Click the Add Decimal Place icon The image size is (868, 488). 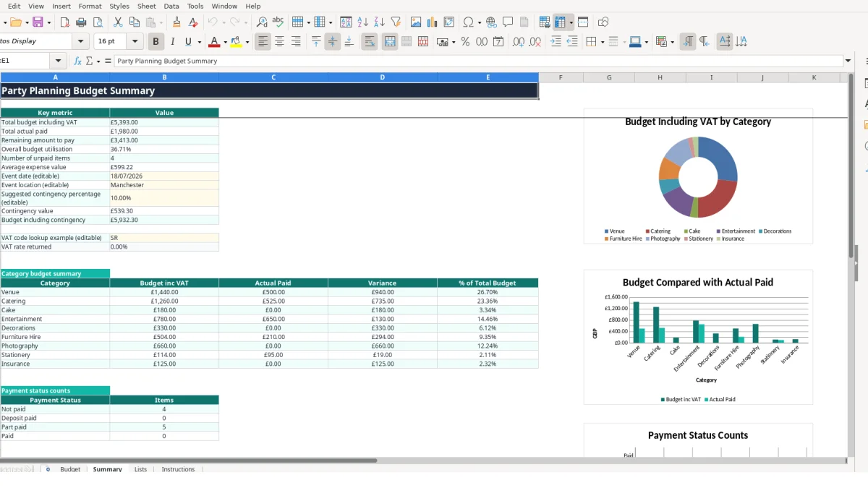pos(518,42)
